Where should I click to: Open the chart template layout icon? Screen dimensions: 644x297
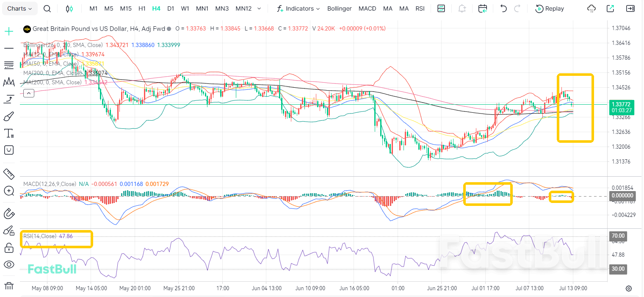[x=441, y=8]
